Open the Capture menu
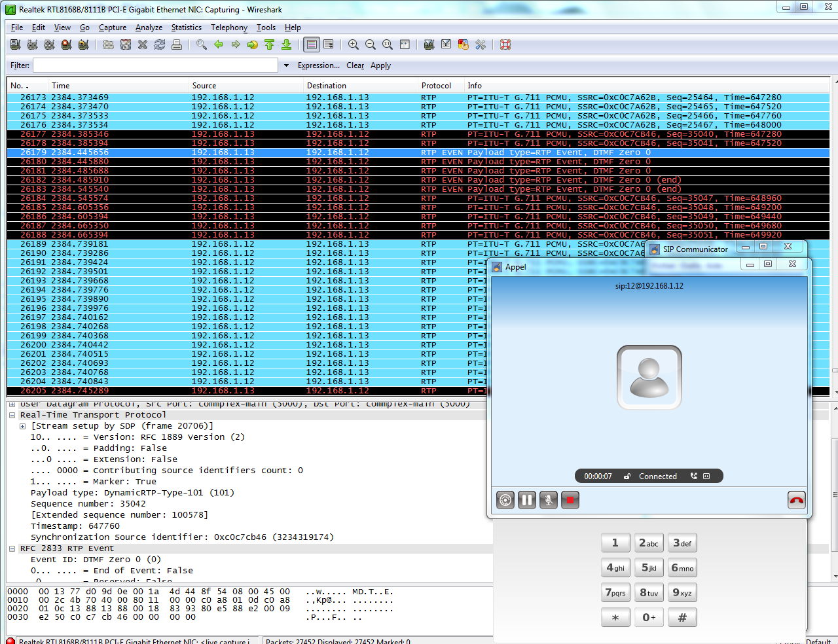This screenshot has height=644, width=838. (x=113, y=27)
